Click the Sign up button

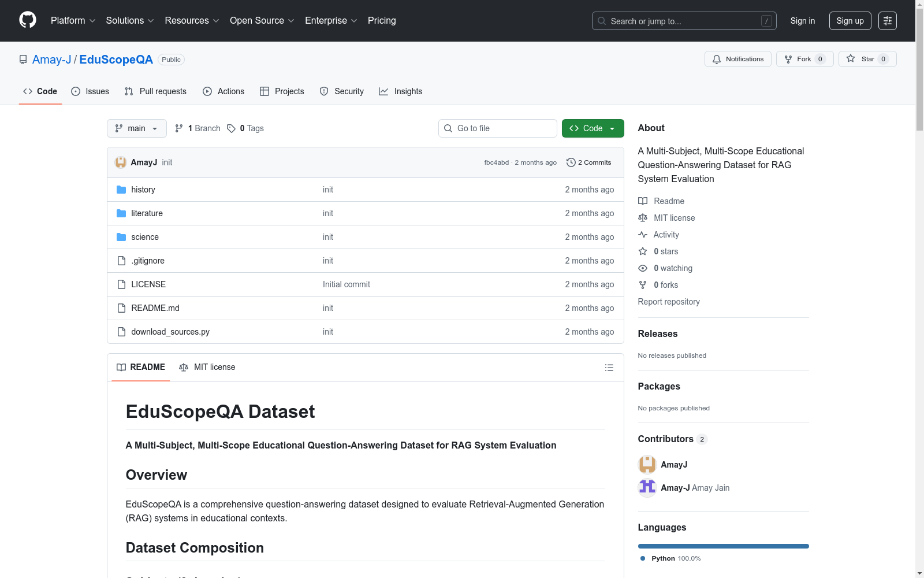(850, 21)
